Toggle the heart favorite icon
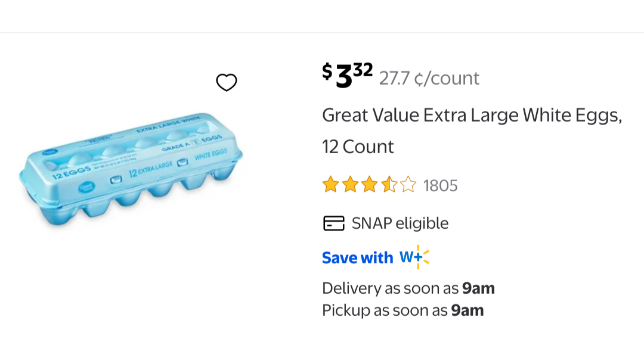 click(x=227, y=83)
